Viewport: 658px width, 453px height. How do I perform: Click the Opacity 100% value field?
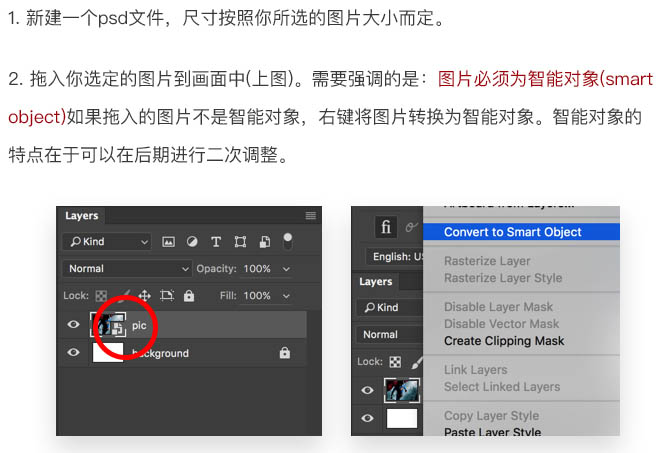click(257, 269)
